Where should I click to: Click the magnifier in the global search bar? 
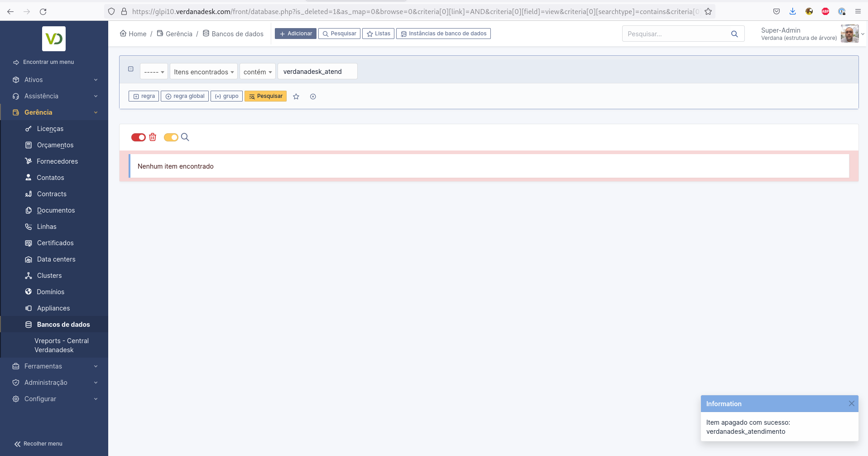pos(734,34)
